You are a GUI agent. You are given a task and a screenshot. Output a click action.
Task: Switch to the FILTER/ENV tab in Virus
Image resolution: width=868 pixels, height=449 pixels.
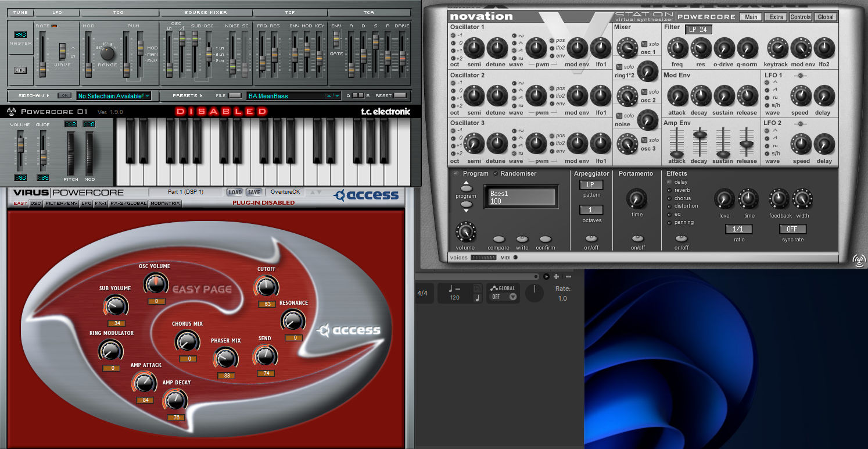point(62,204)
